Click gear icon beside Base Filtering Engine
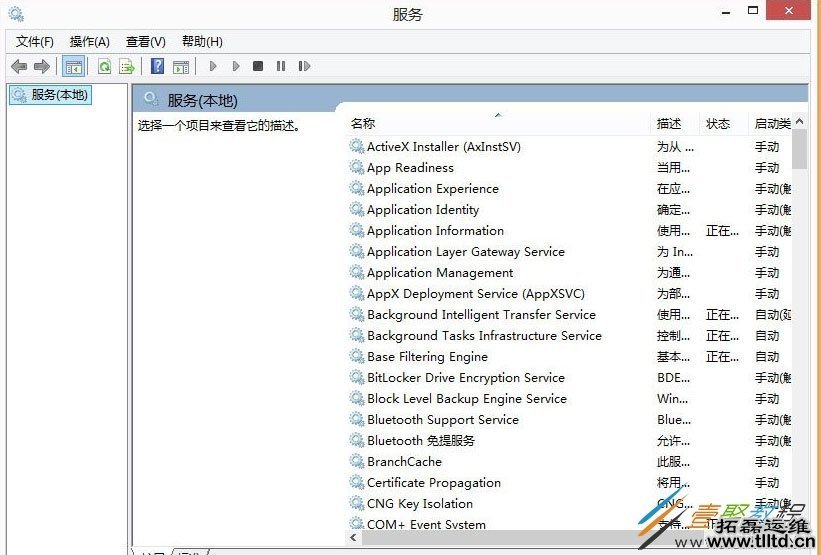Screen dimensions: 821x555 click(357, 357)
